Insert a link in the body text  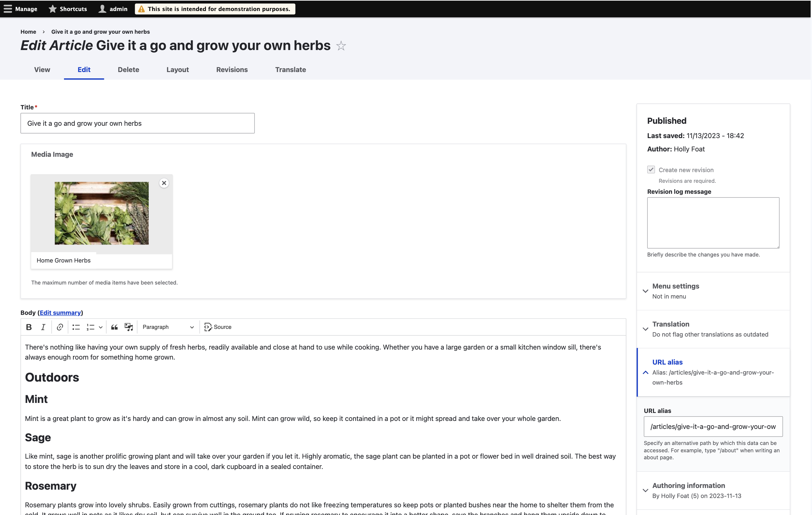[x=60, y=327]
